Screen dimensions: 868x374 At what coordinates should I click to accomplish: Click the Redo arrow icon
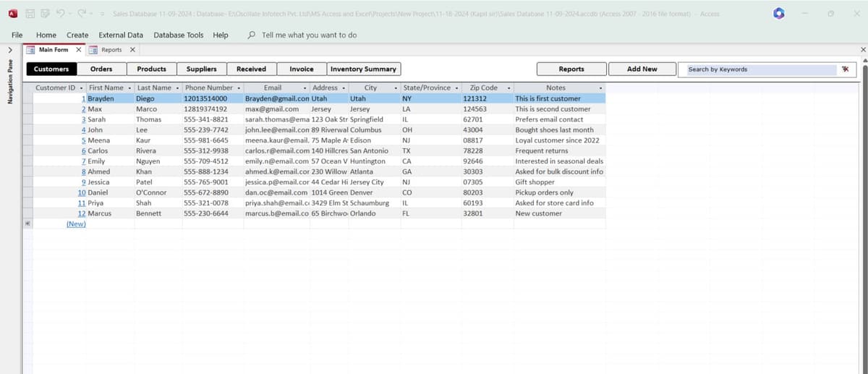[80, 14]
